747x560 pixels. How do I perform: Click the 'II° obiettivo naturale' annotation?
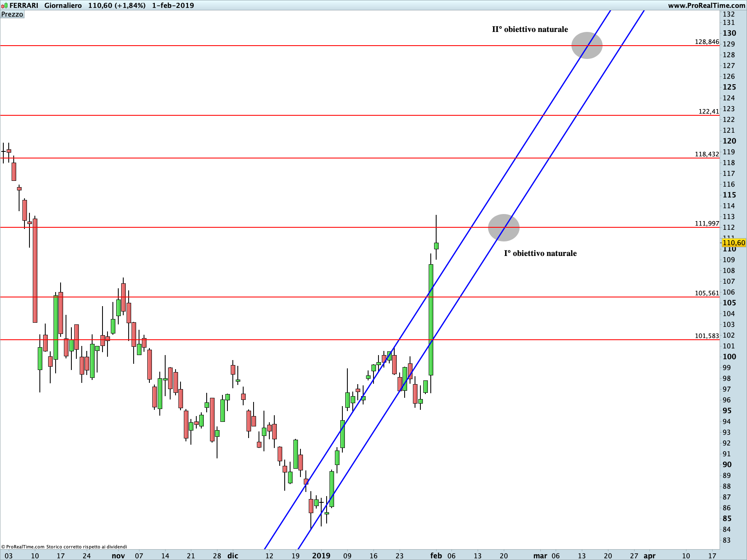(530, 29)
